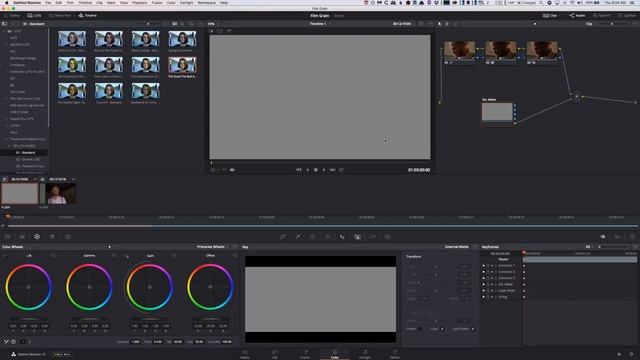The height and width of the screenshot is (360, 640).
Task: Open the Primaries Wheels options menu
Action: pos(234,247)
